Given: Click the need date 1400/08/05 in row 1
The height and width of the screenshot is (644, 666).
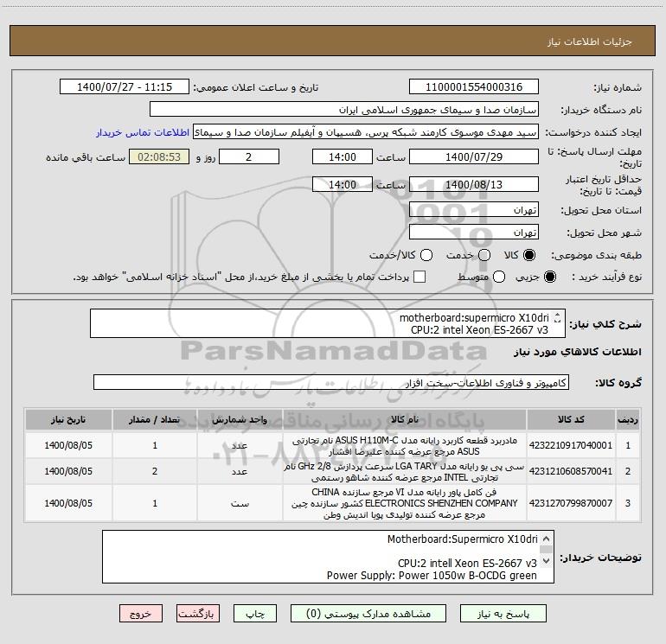Looking at the screenshot, I should coord(68,445).
